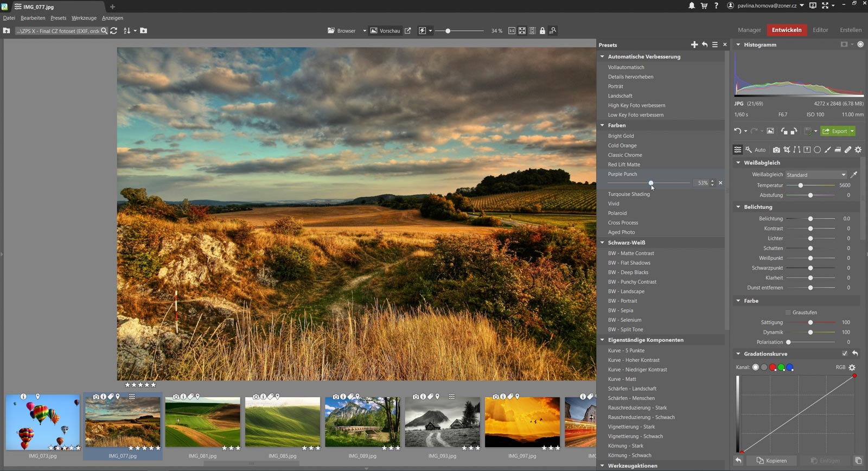Rotate image left with rotate icon
This screenshot has width=868, height=471.
click(x=784, y=131)
